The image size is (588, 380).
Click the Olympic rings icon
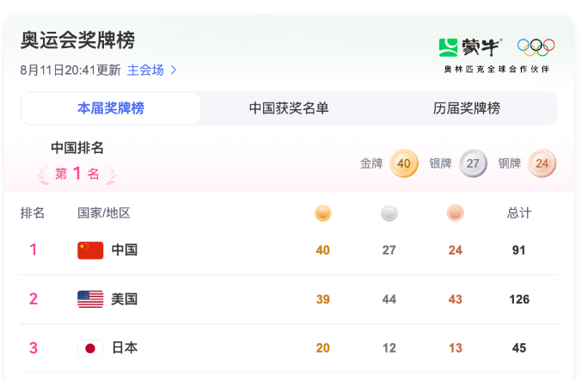536,47
